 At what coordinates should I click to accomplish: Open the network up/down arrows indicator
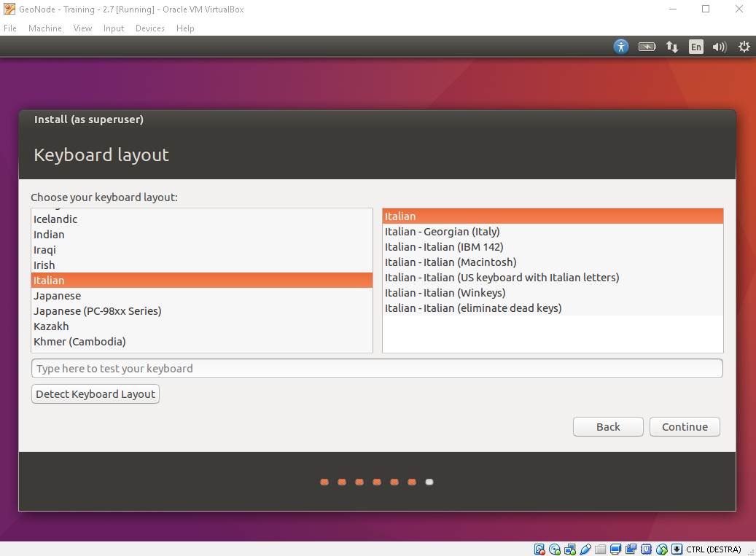click(671, 47)
